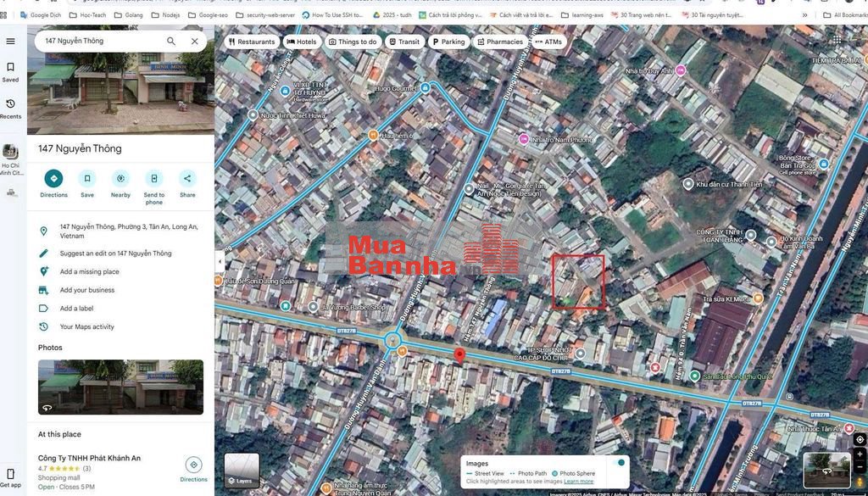Expand the bookmarks overflow chevron
This screenshot has height=496, width=868.
(804, 14)
